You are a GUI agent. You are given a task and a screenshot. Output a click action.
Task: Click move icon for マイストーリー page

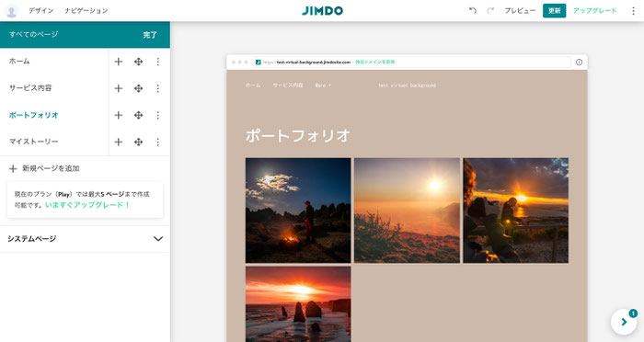coord(138,142)
